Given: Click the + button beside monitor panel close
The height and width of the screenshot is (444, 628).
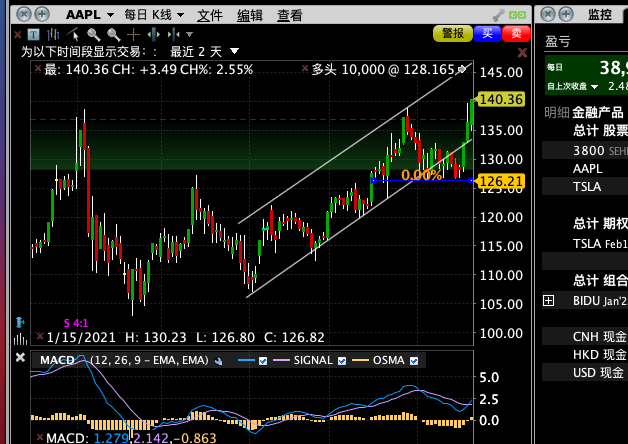Looking at the screenshot, I should pos(566,14).
